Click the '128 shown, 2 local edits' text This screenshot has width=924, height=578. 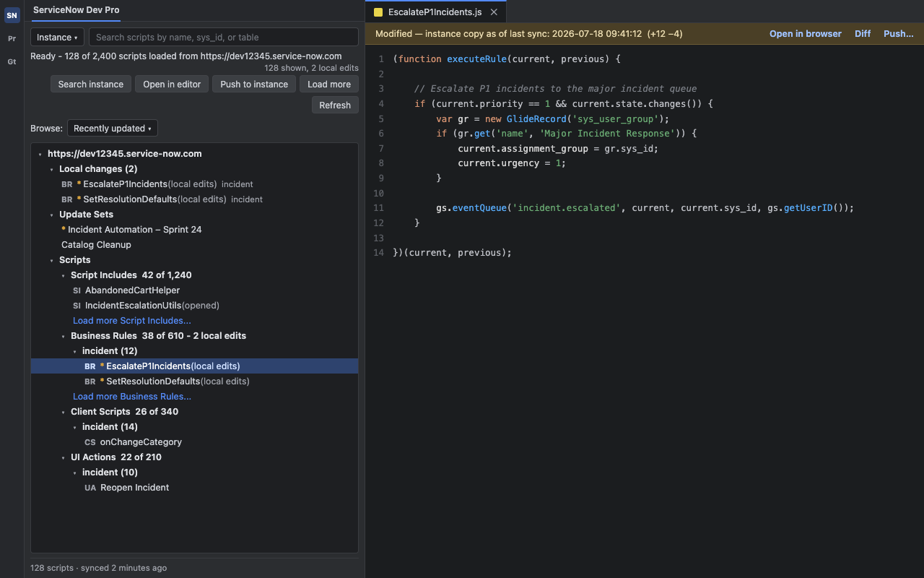point(311,68)
